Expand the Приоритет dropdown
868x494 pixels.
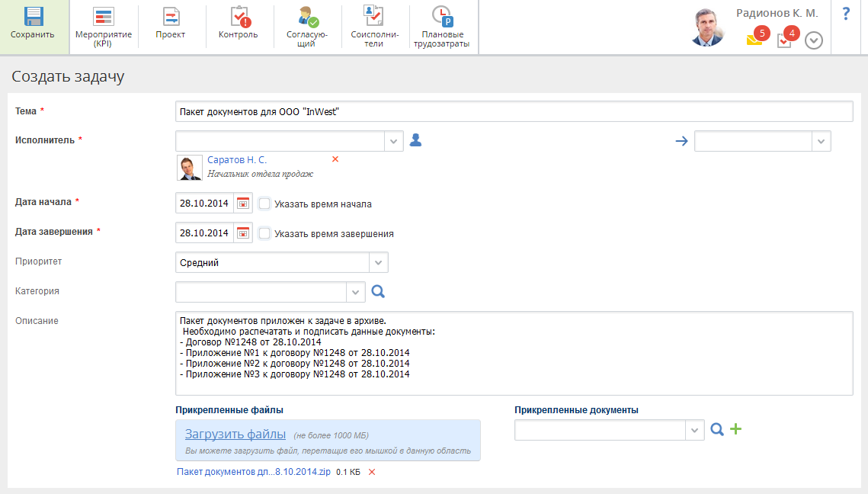coord(379,263)
